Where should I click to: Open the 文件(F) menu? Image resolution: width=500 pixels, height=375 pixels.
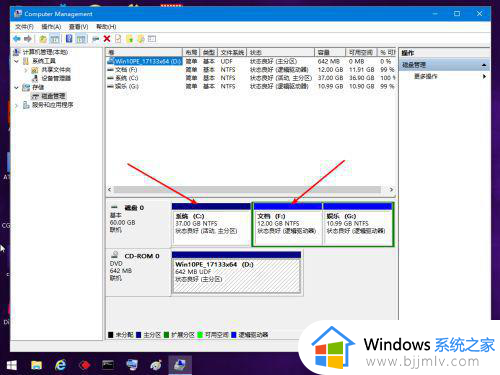[x=24, y=27]
